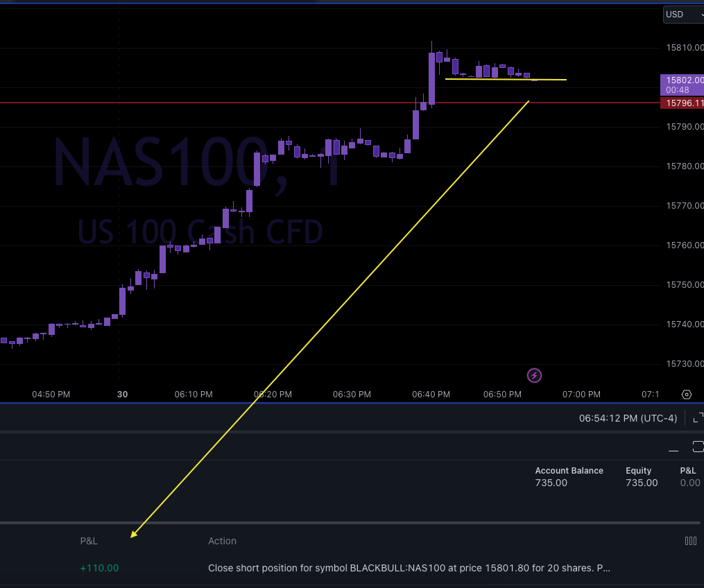Click the Account Balance label
Image resolution: width=704 pixels, height=588 pixels.
coord(569,470)
